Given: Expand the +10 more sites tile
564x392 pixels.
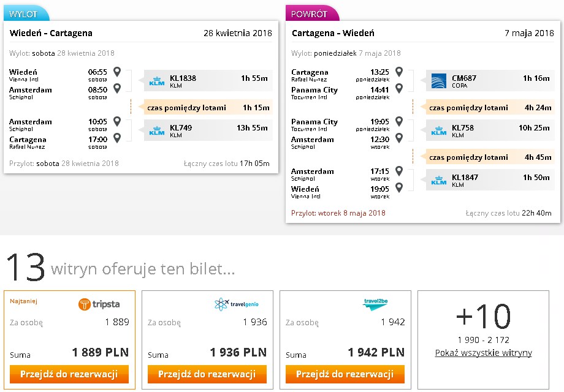Looking at the screenshot, I should click(484, 340).
